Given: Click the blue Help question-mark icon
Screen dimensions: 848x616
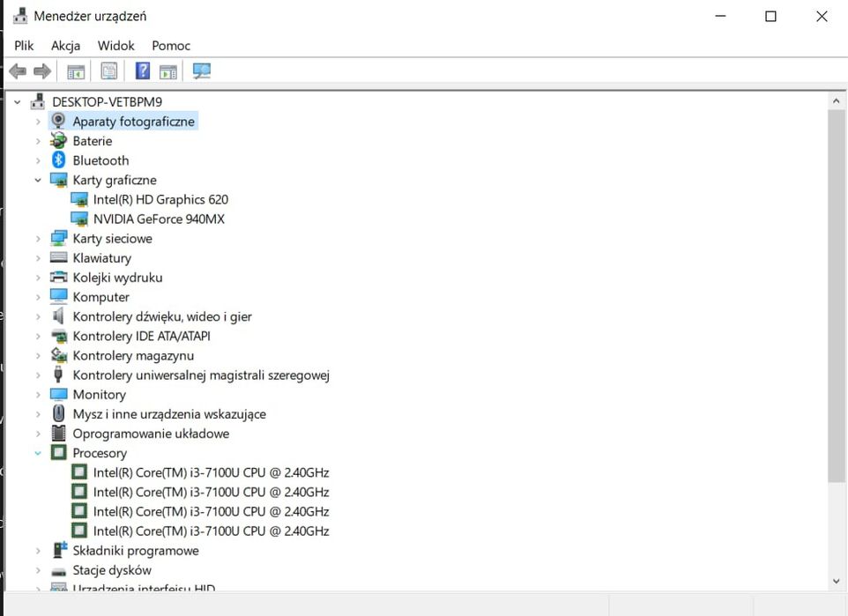Looking at the screenshot, I should pos(143,71).
